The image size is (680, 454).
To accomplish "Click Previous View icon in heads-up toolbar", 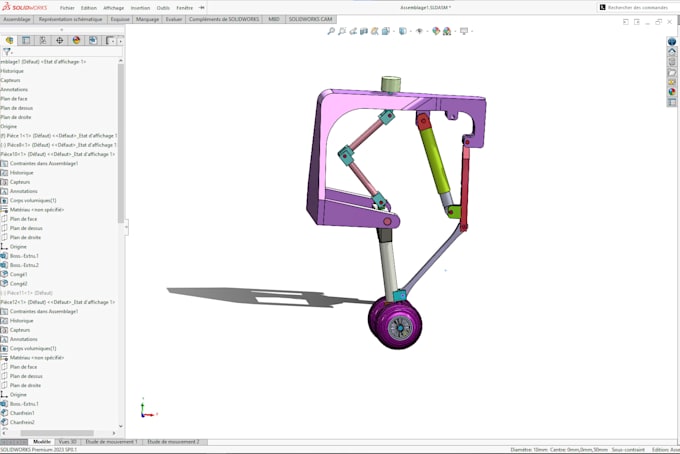I will [353, 31].
